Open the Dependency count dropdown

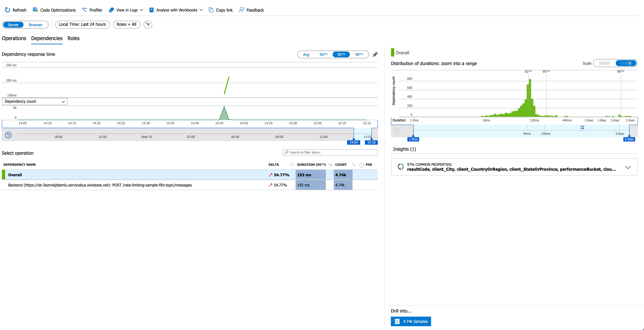tap(35, 102)
